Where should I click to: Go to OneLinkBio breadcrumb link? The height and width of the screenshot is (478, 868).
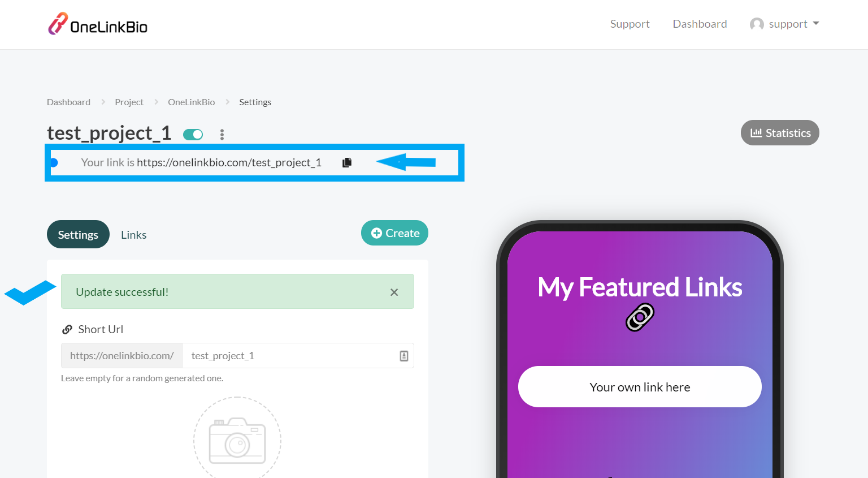click(191, 102)
